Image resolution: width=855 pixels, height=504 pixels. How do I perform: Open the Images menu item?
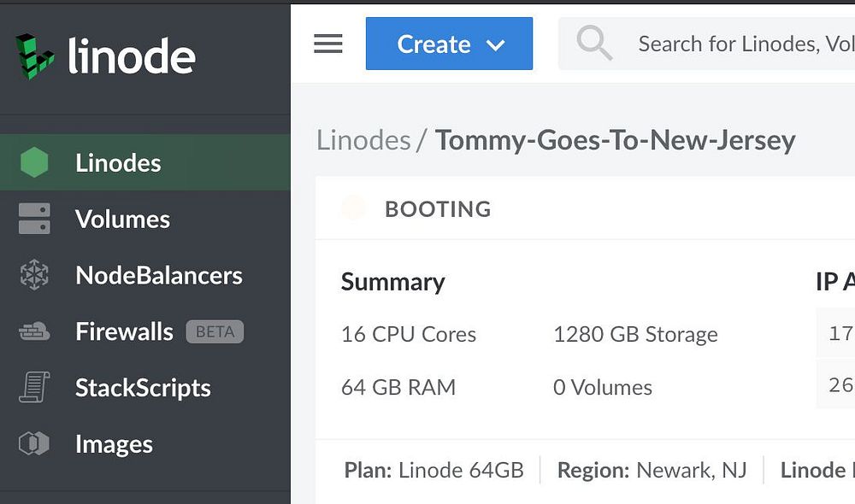114,444
